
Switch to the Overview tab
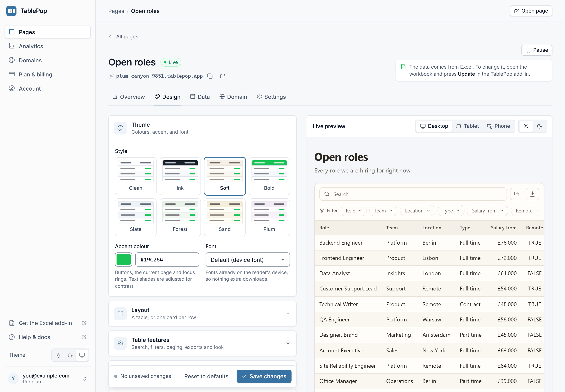[129, 97]
